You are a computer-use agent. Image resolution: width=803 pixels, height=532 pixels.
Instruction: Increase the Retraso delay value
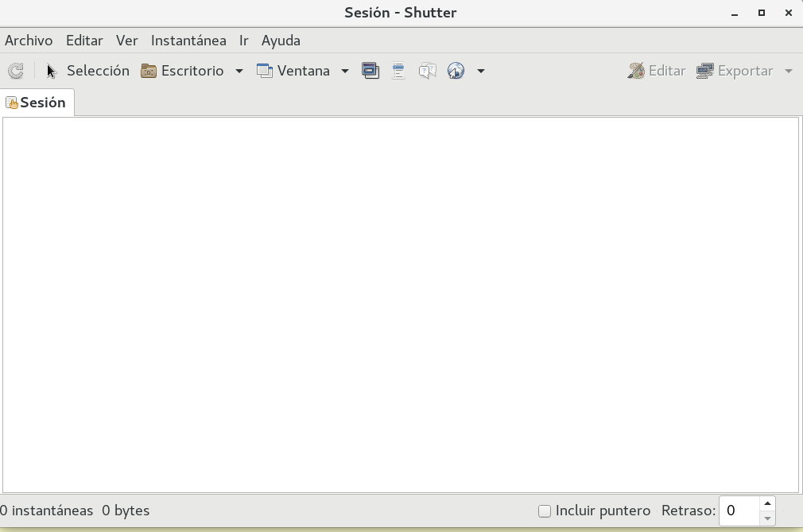(767, 504)
